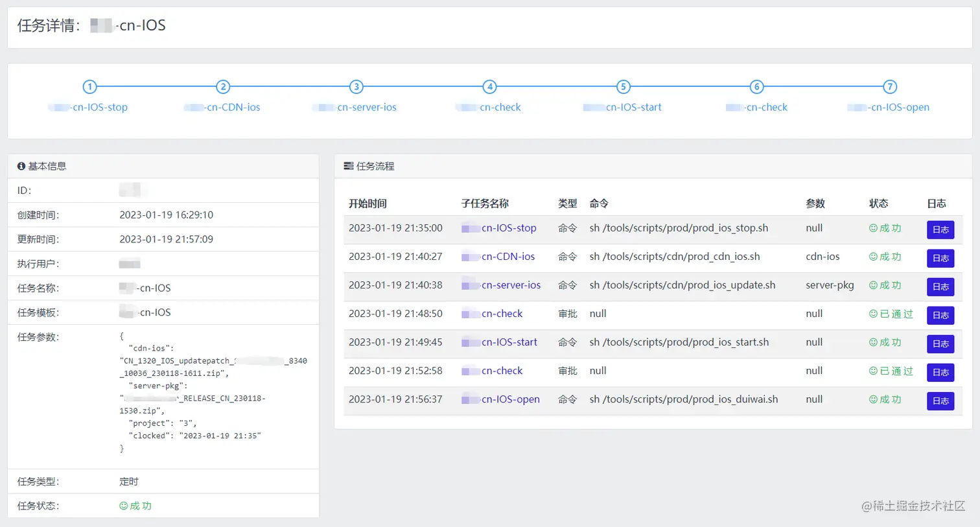Viewport: 980px width, 527px height.
Task: Click the server-pkg parameter cell
Action: [830, 285]
